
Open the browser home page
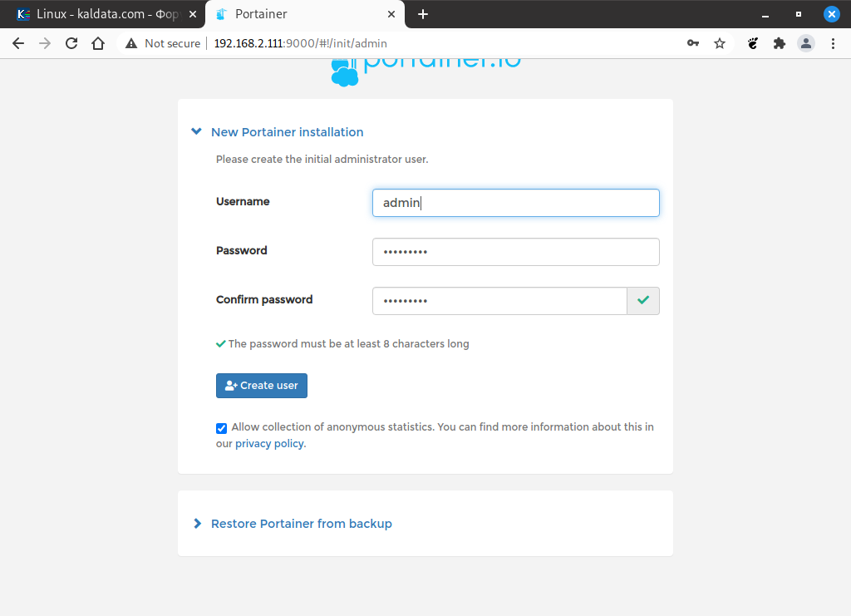tap(98, 43)
